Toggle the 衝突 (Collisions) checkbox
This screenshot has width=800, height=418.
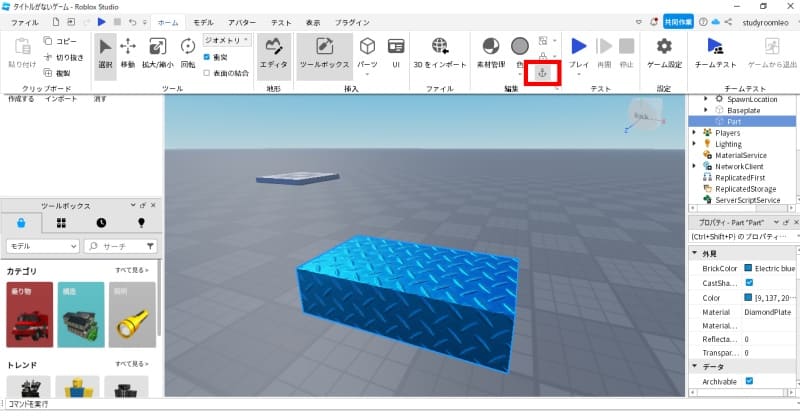click(207, 57)
